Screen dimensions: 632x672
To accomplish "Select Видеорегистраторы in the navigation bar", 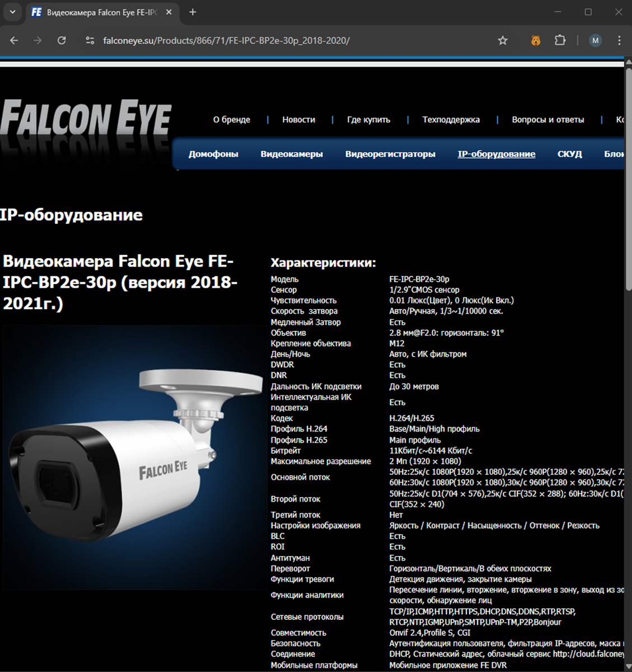I will click(390, 154).
